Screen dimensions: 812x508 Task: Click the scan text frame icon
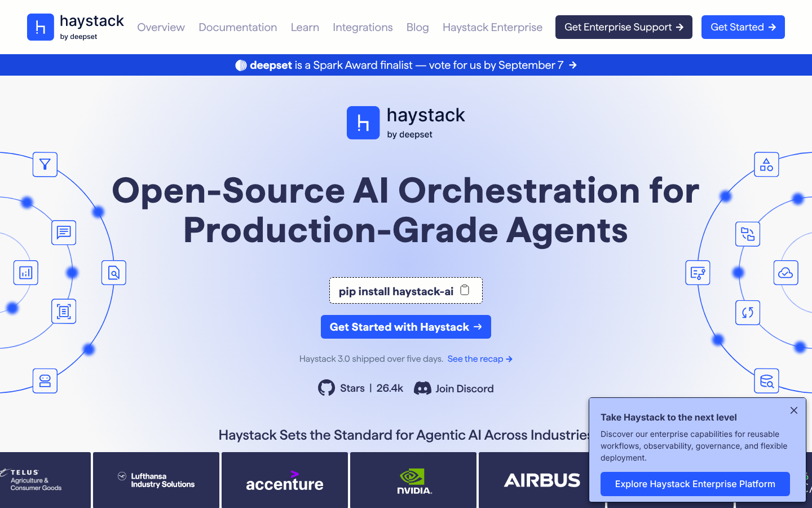coord(64,312)
